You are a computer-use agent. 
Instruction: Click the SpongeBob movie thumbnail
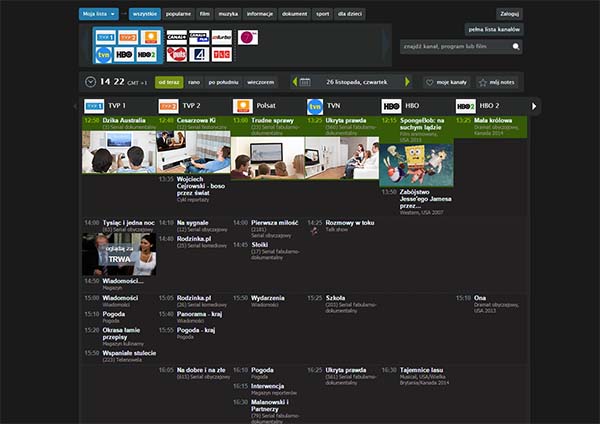416,165
